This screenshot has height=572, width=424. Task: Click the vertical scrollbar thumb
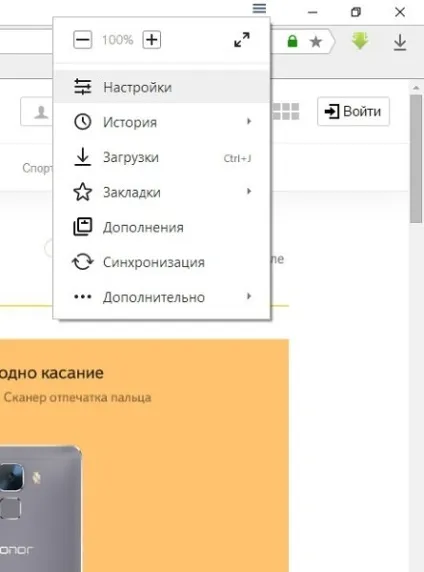[416, 159]
